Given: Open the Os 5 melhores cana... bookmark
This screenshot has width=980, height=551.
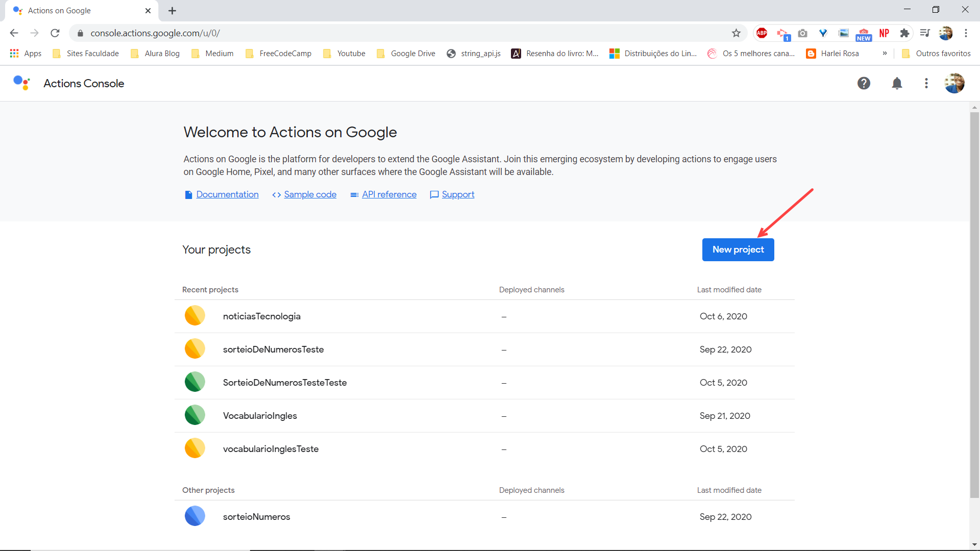Looking at the screenshot, I should (x=751, y=54).
